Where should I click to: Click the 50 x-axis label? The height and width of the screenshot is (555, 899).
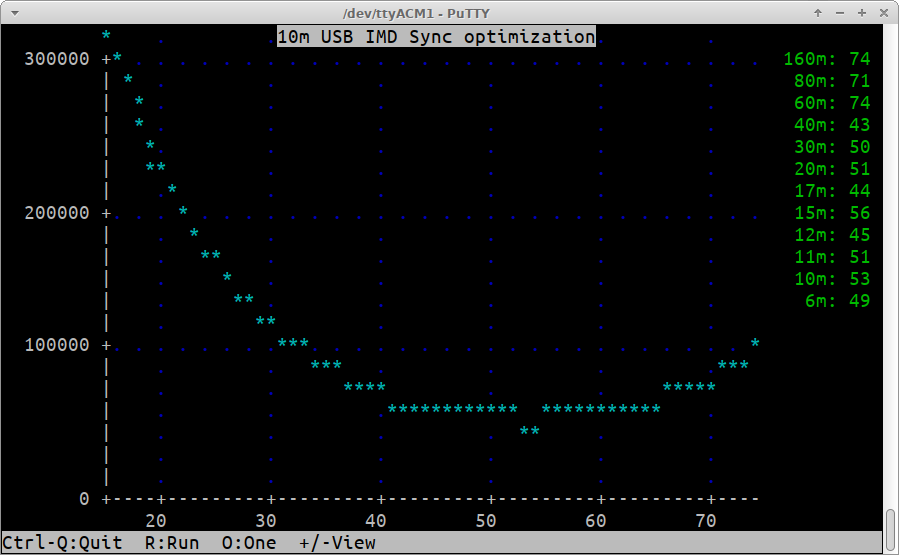(485, 520)
